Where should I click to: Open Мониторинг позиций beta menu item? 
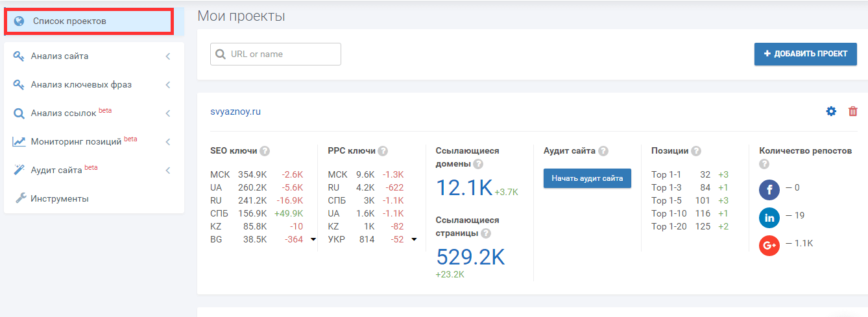point(94,141)
